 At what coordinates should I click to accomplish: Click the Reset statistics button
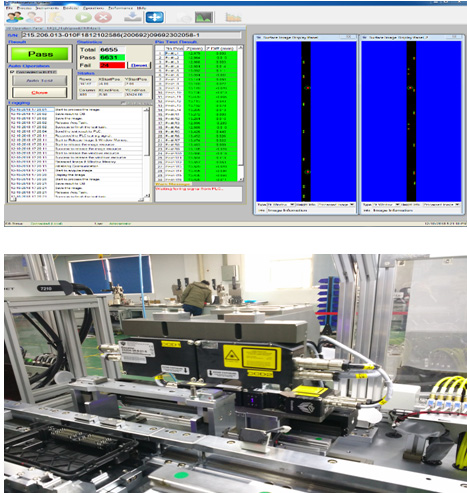coord(139,65)
